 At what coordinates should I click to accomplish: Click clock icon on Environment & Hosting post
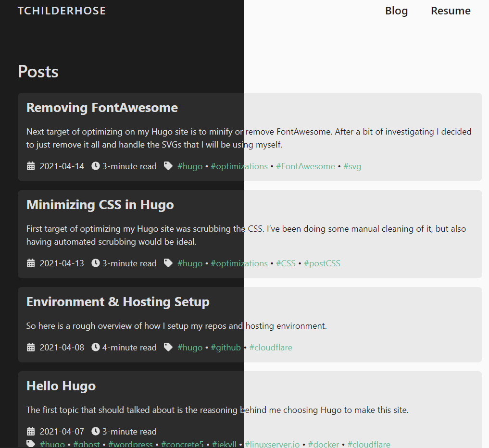pyautogui.click(x=96, y=347)
